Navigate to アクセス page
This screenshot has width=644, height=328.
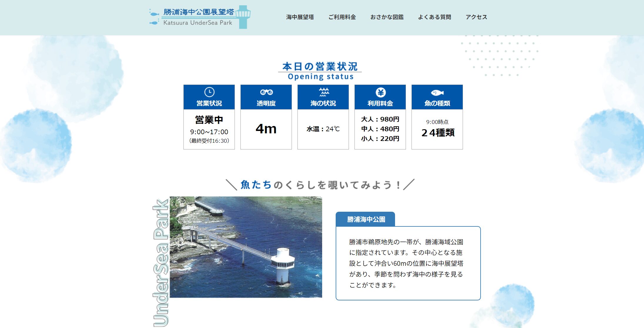[476, 17]
